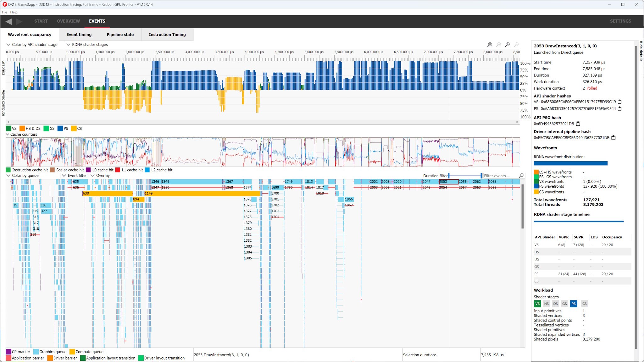The width and height of the screenshot is (644, 362).
Task: Toggle the Instruction cache hit counter
Action: 27,170
